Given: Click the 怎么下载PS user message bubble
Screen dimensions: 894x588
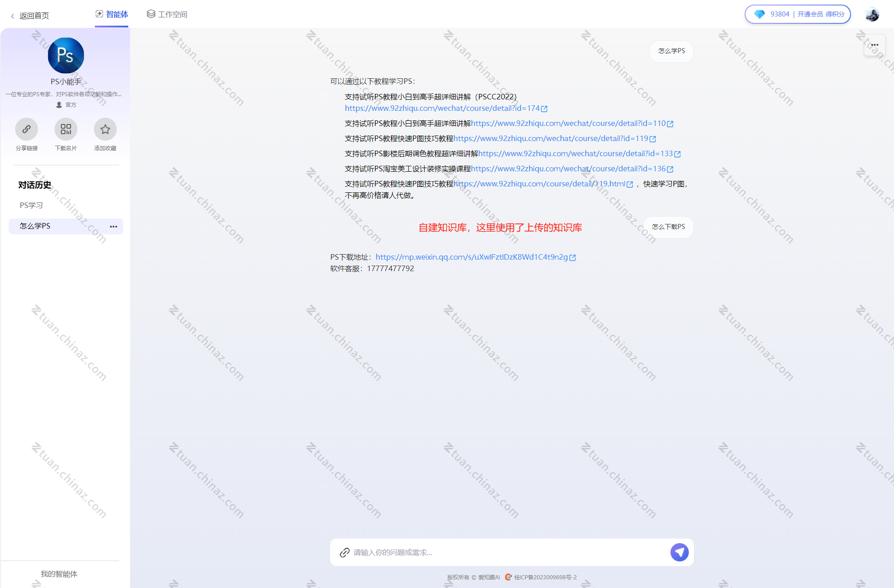Looking at the screenshot, I should (668, 227).
